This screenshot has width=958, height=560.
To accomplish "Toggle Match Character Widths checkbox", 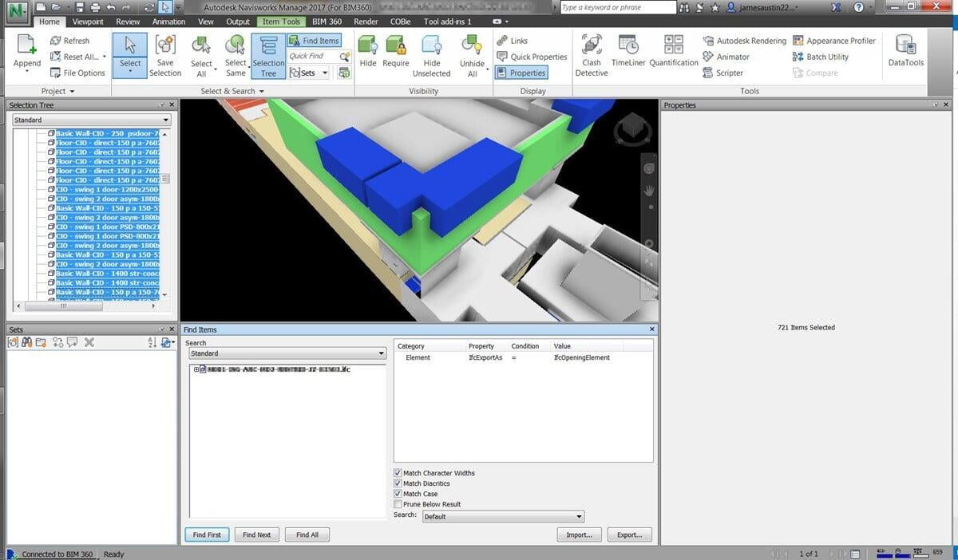I will click(x=398, y=473).
